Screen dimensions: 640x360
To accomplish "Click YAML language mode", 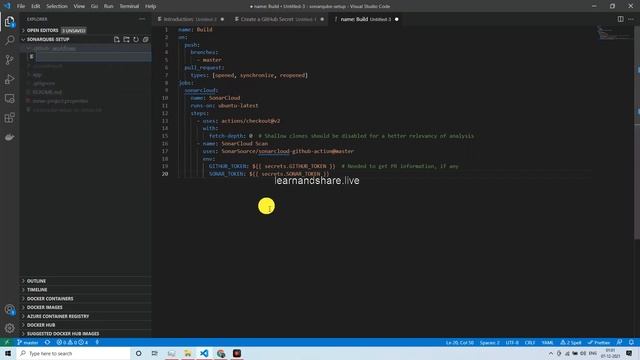I will pos(547,342).
